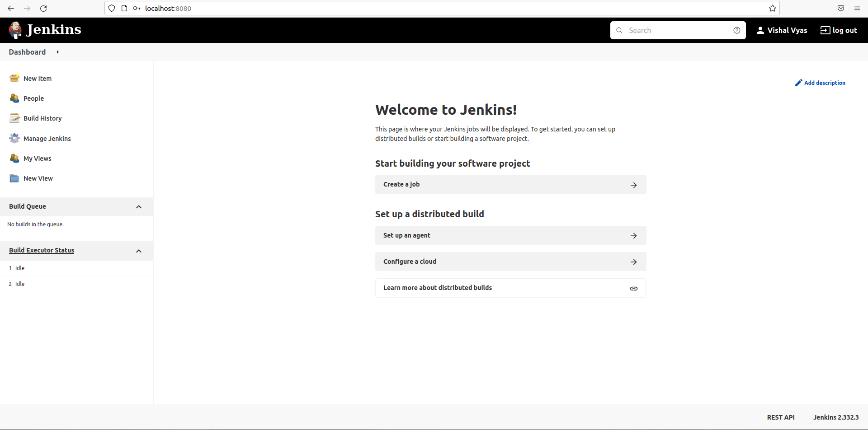Click the New View folder icon
Screen dimensions: 868x430
pyautogui.click(x=14, y=178)
